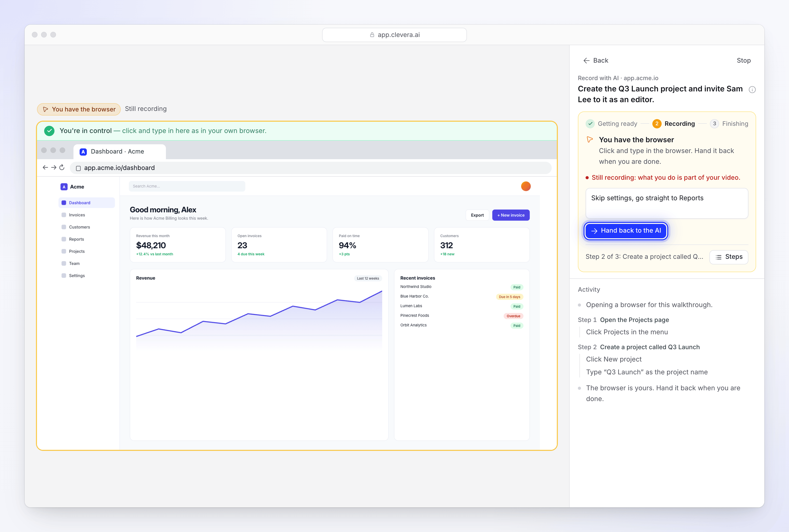789x532 pixels.
Task: Open the Dashboard item in Acme sidebar
Action: tap(87, 203)
